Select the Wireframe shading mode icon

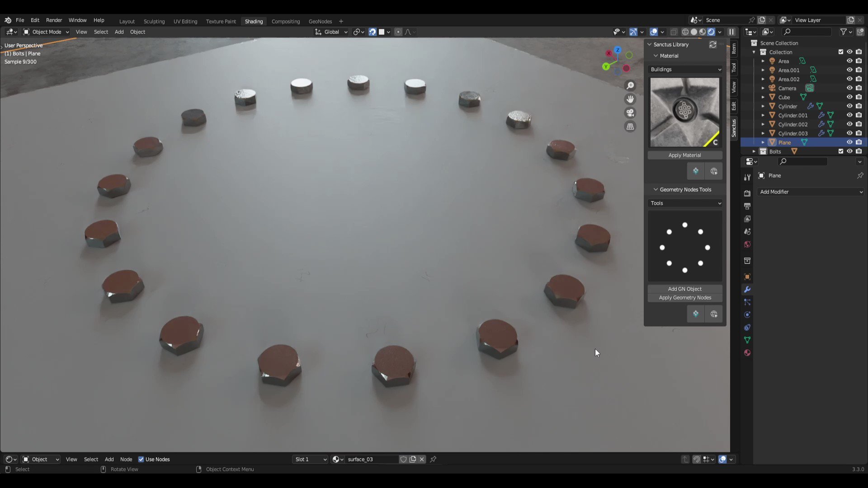pyautogui.click(x=685, y=32)
